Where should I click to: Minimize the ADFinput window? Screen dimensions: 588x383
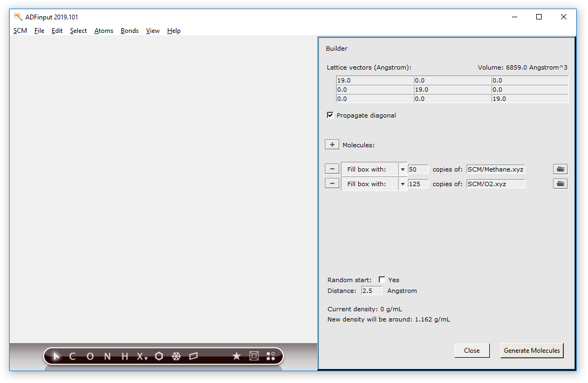(x=515, y=17)
